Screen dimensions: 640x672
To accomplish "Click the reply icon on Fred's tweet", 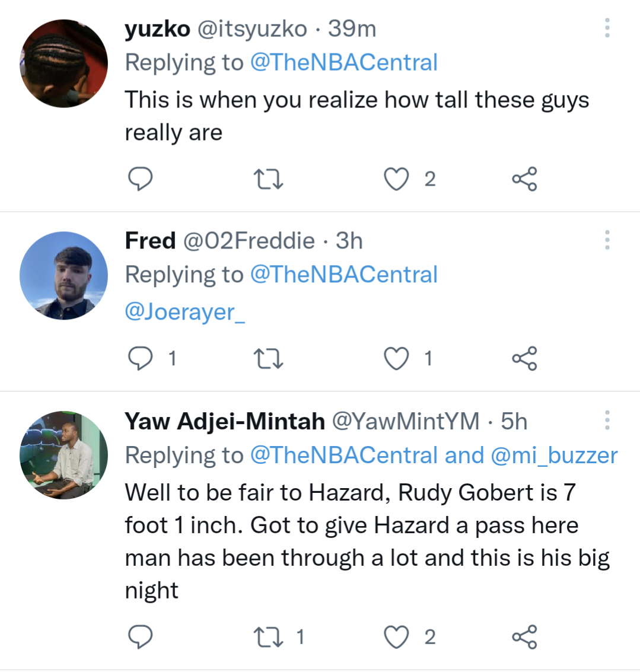I will [141, 356].
